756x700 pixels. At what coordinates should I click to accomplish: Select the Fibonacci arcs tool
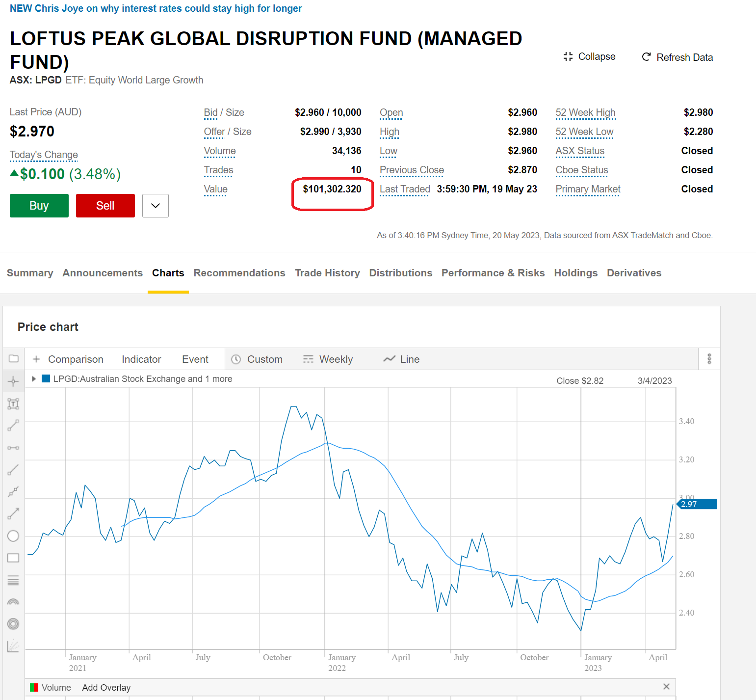[13, 602]
